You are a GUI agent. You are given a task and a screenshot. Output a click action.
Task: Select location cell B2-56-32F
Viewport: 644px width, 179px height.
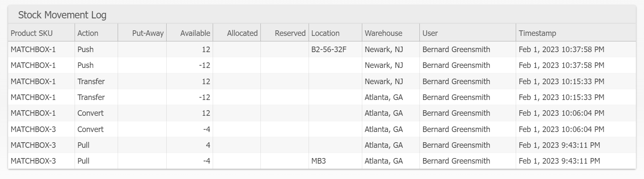point(329,49)
